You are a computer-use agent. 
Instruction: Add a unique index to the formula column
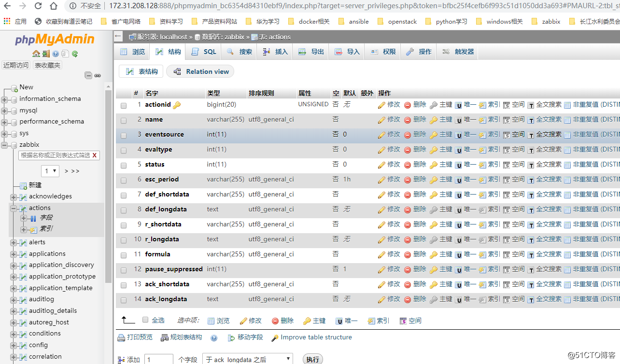click(469, 254)
